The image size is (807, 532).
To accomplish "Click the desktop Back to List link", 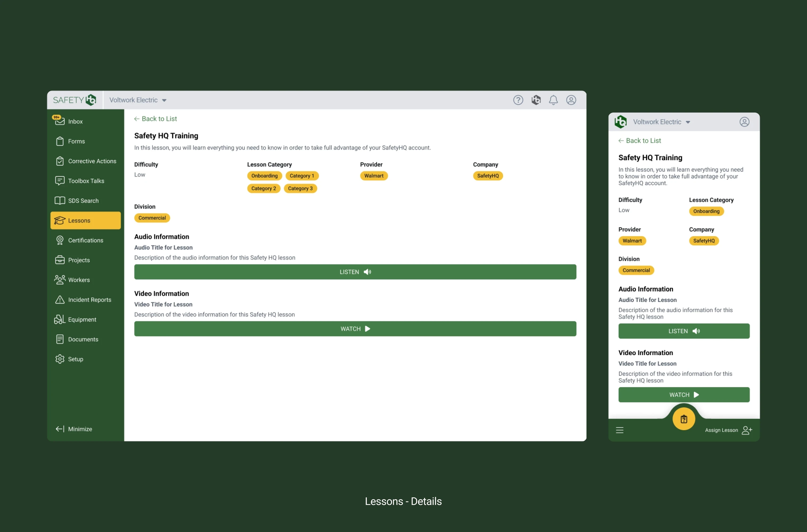I will [156, 119].
